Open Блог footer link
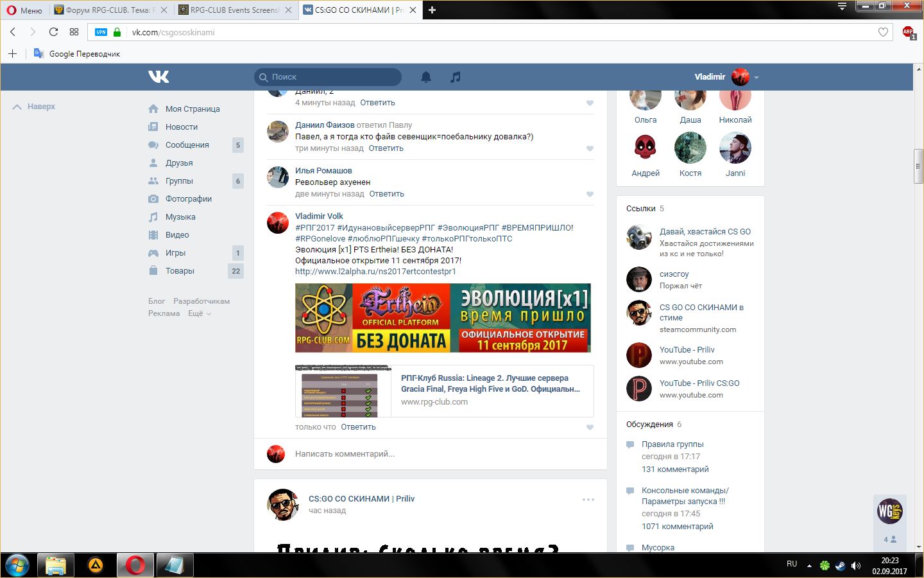The height and width of the screenshot is (578, 924). [x=157, y=301]
